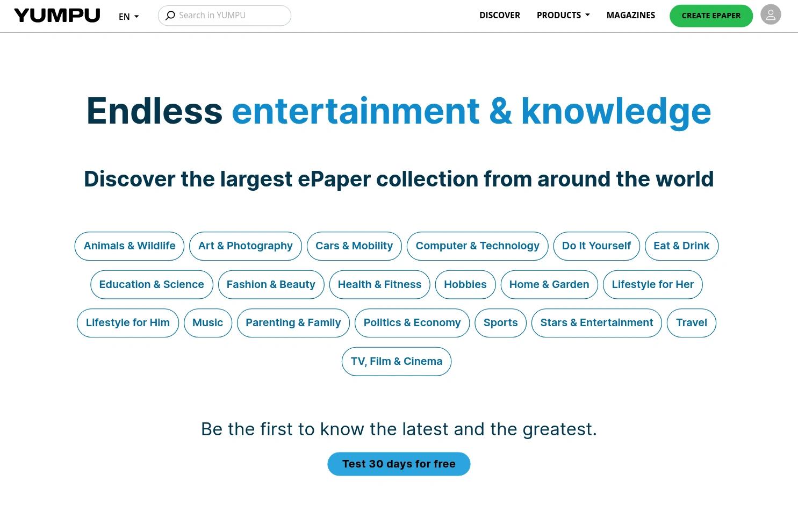Open the Magazines section

point(630,15)
